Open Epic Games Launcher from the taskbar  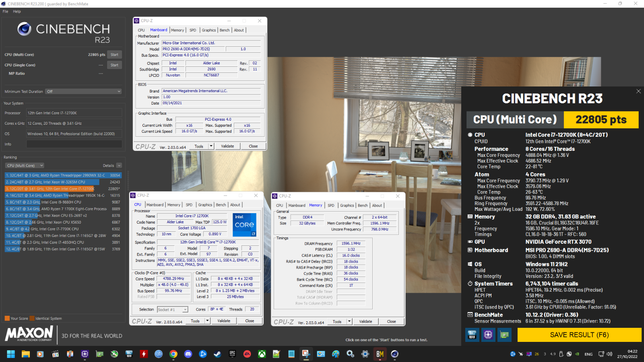coord(232,354)
